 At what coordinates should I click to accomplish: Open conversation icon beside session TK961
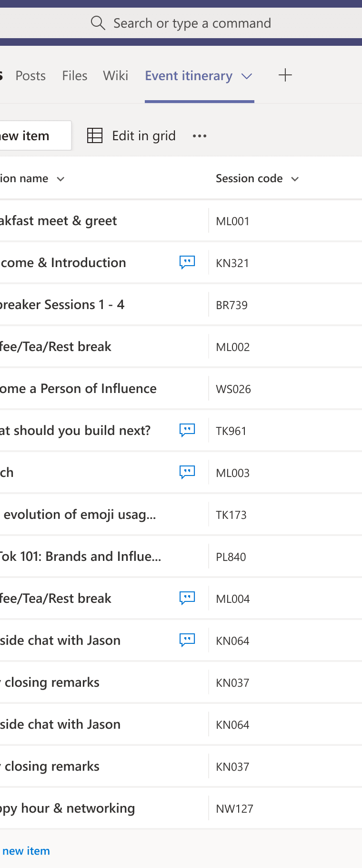(x=187, y=430)
